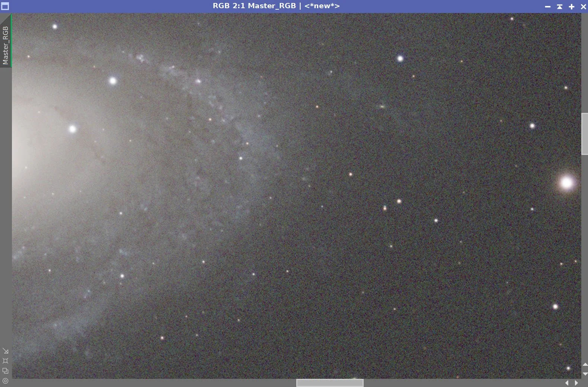Click the vertical scrollbar down arrow
The width and height of the screenshot is (588, 387).
coord(585,374)
